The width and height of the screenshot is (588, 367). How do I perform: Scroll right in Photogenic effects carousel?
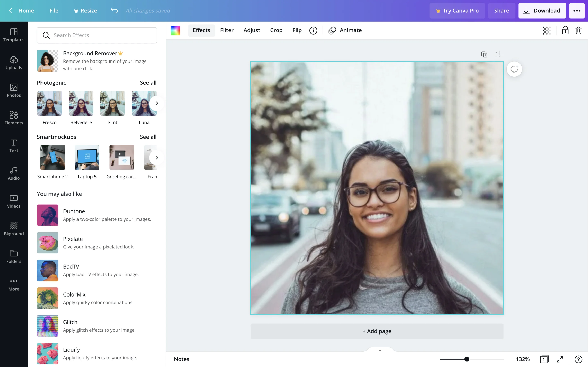click(x=156, y=103)
